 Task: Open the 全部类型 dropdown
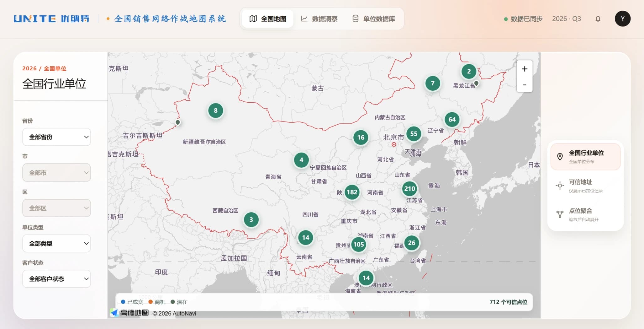pos(56,243)
